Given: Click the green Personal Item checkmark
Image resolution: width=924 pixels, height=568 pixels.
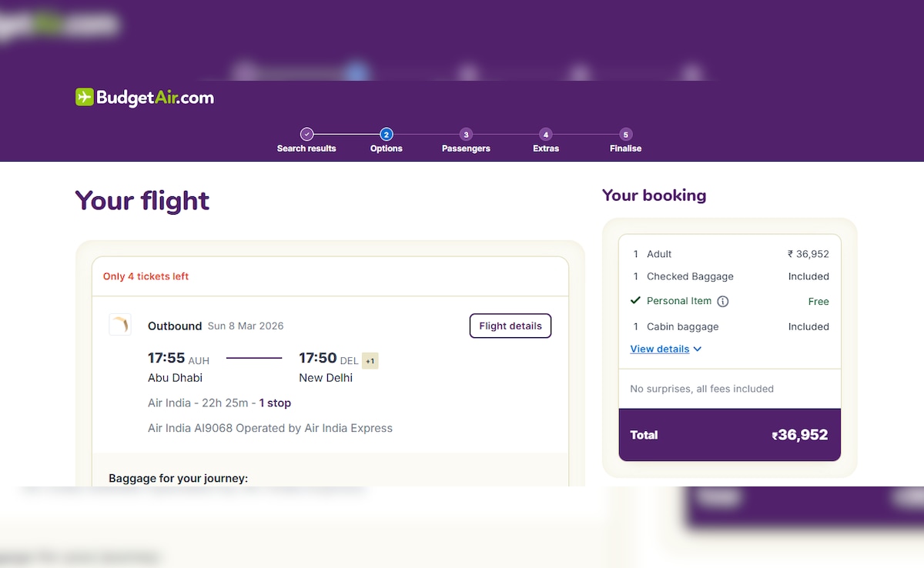Looking at the screenshot, I should 635,301.
